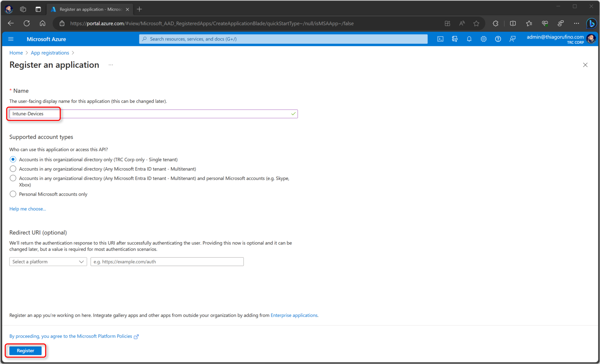Choose multitenant organizational directory accounts
600x364 pixels.
pyautogui.click(x=13, y=169)
